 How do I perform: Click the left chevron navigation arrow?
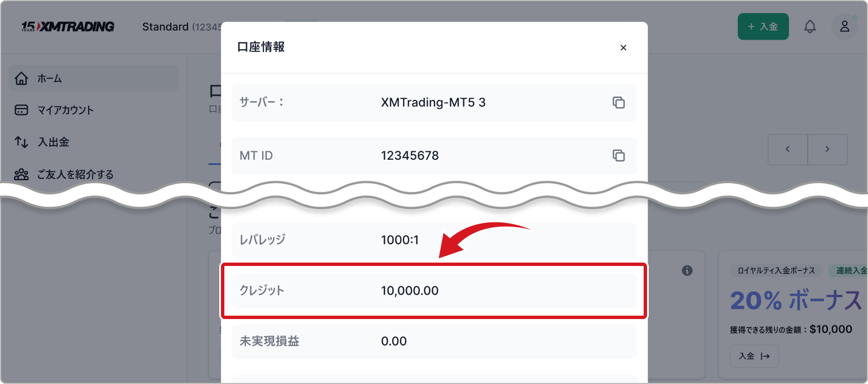pyautogui.click(x=787, y=149)
